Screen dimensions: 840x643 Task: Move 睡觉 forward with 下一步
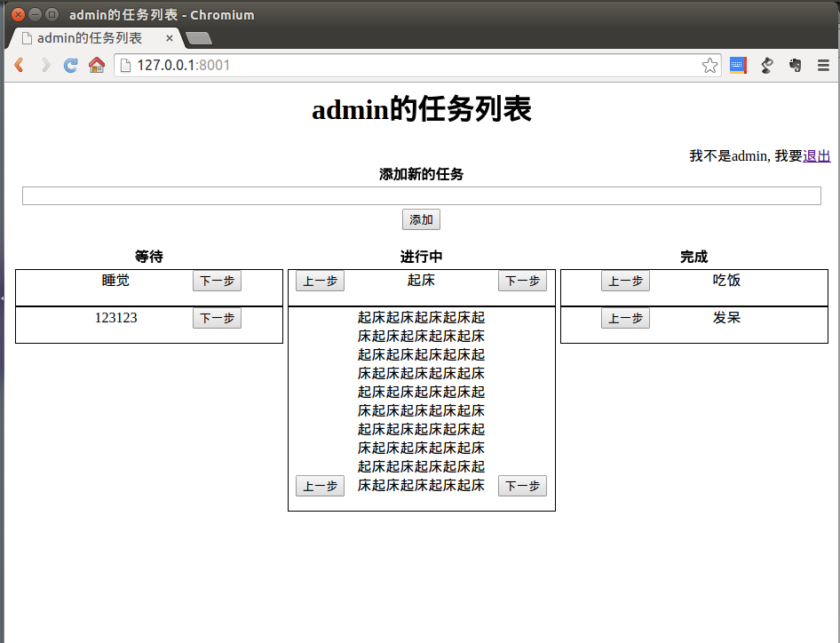[x=217, y=281]
